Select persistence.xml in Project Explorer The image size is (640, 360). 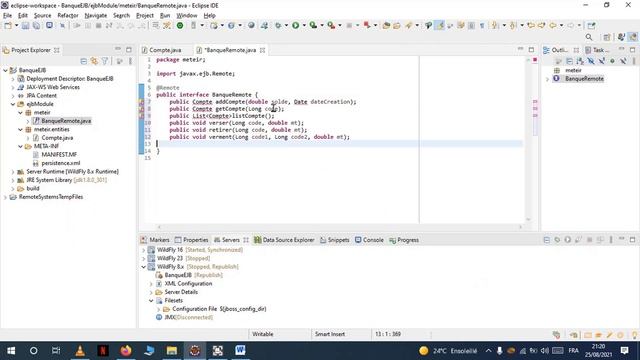pos(60,163)
